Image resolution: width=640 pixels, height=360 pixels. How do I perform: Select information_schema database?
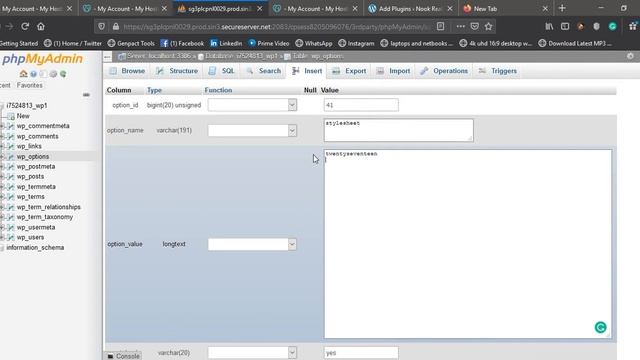point(35,248)
